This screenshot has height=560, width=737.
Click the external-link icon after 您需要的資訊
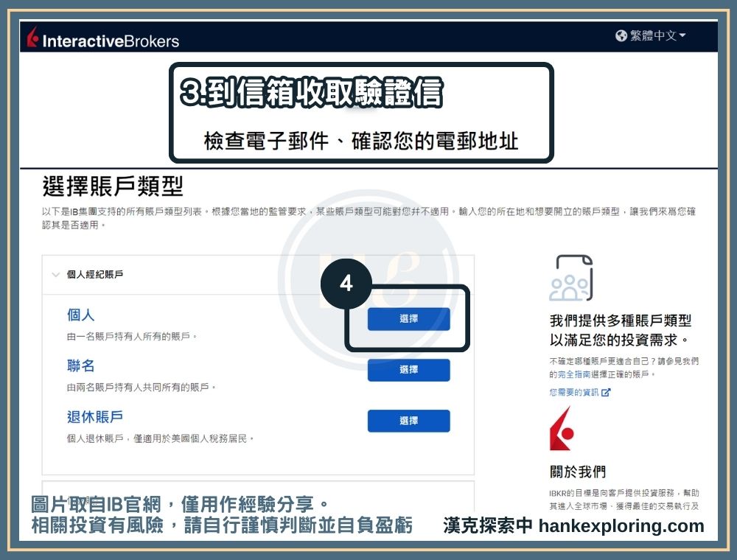(x=605, y=392)
